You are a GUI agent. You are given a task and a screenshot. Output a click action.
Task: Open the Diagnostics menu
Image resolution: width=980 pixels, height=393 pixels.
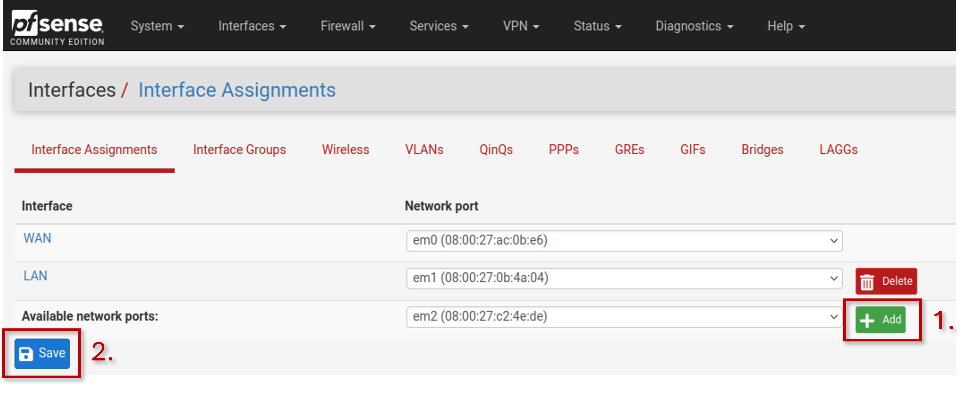pos(694,26)
